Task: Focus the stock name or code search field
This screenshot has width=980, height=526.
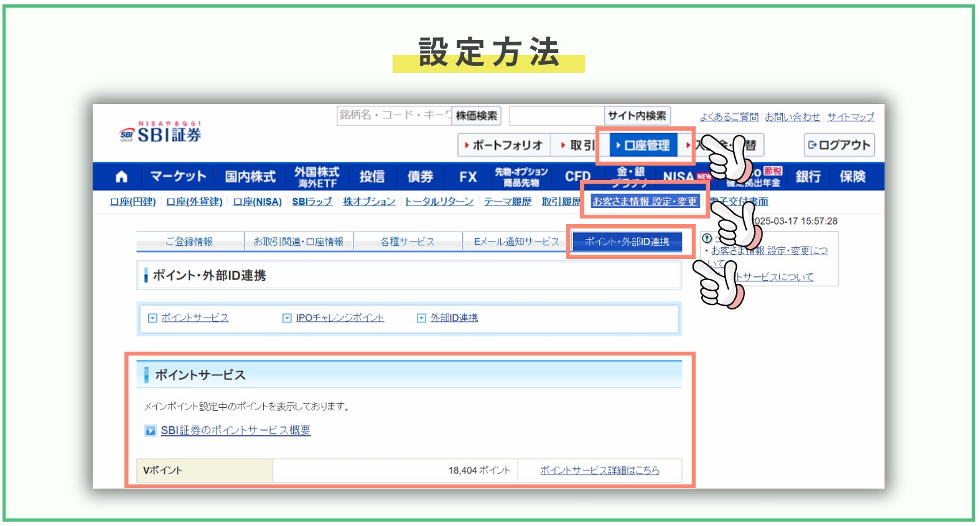Action: click(x=394, y=115)
